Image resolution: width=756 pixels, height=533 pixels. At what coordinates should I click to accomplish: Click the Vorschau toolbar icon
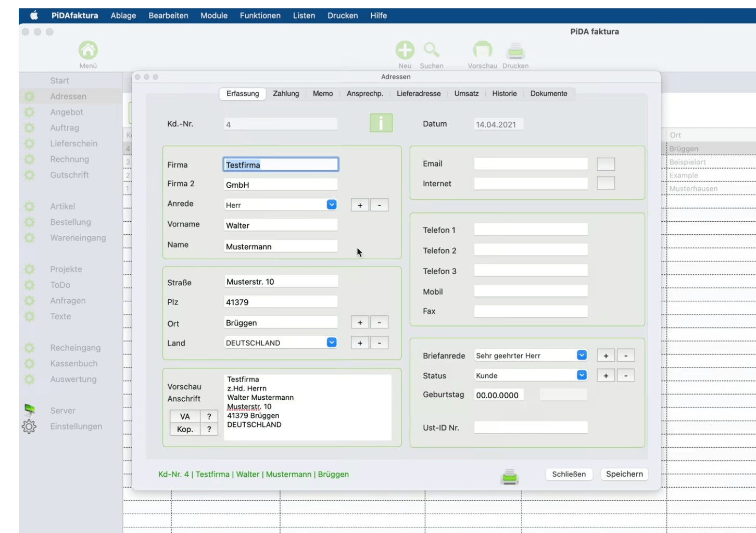pos(482,50)
